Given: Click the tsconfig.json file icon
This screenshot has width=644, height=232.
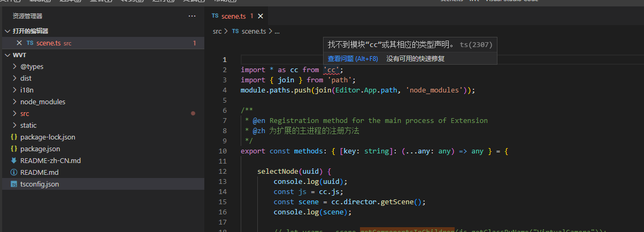Looking at the screenshot, I should [14, 184].
